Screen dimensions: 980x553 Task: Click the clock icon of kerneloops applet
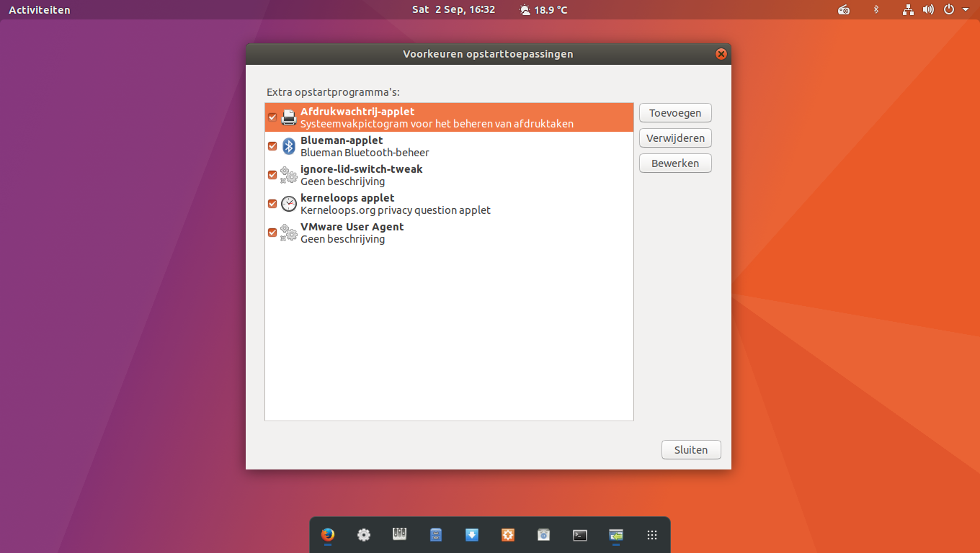click(288, 204)
